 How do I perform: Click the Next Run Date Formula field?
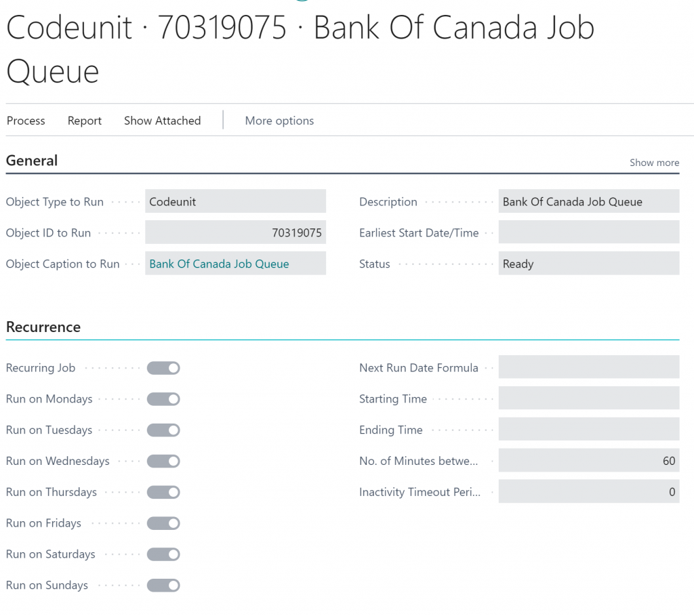coord(589,367)
